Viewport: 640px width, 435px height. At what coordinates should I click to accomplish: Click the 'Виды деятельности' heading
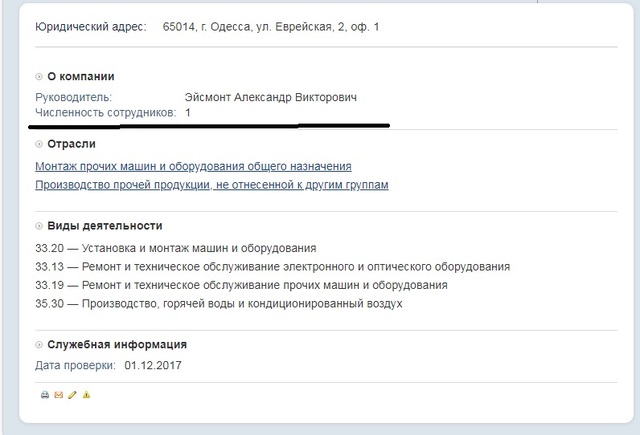(x=105, y=226)
